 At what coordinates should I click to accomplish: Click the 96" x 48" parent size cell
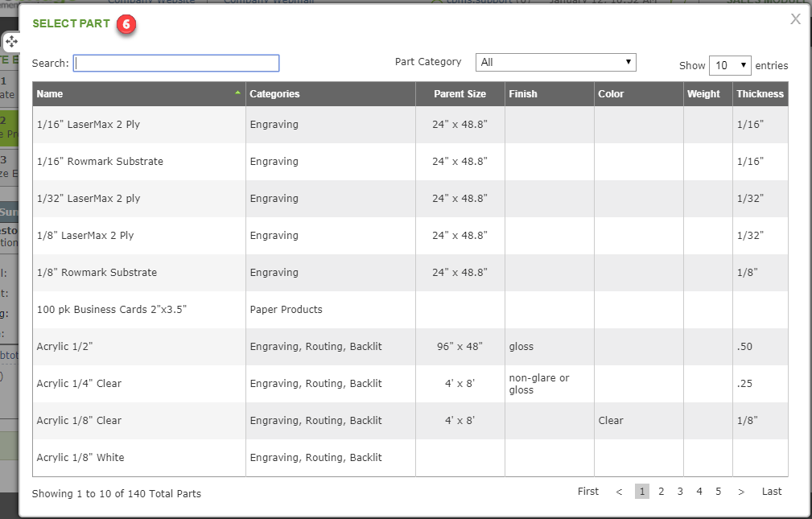460,347
